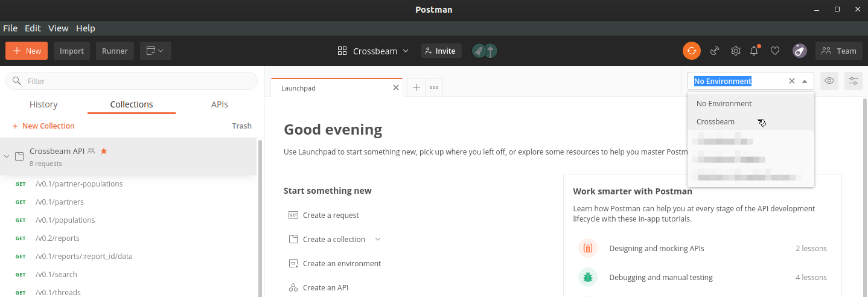
Task: Click the sidebar vertical scrollbar
Action: click(260, 217)
